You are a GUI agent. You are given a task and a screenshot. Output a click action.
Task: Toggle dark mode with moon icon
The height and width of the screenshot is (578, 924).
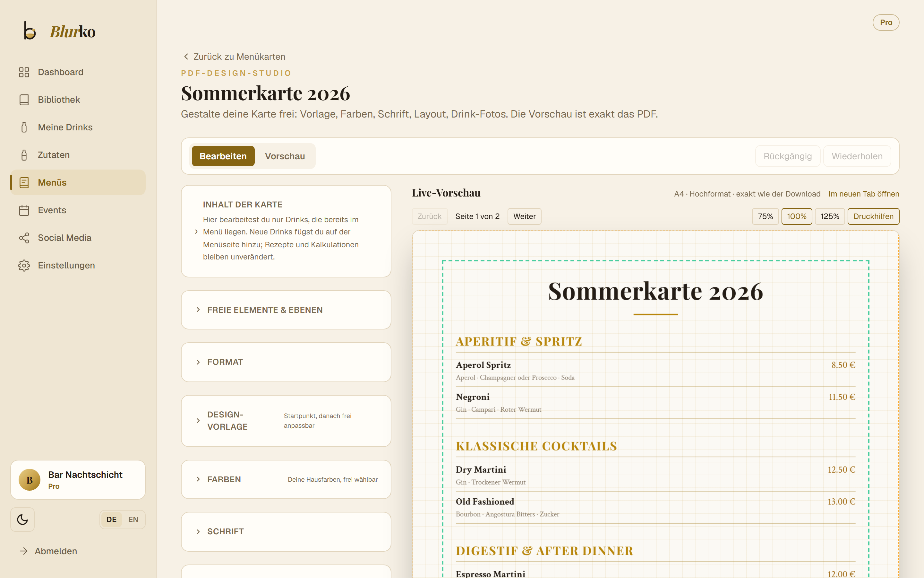(x=22, y=520)
